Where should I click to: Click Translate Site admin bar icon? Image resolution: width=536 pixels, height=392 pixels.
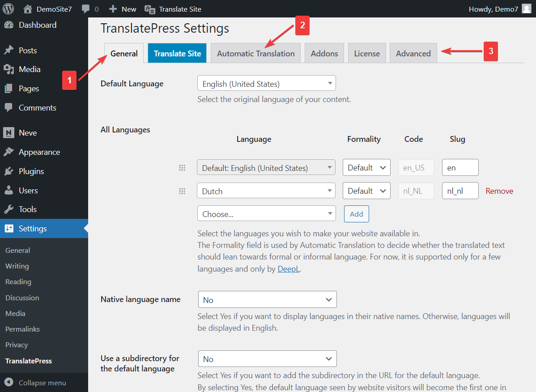click(150, 9)
